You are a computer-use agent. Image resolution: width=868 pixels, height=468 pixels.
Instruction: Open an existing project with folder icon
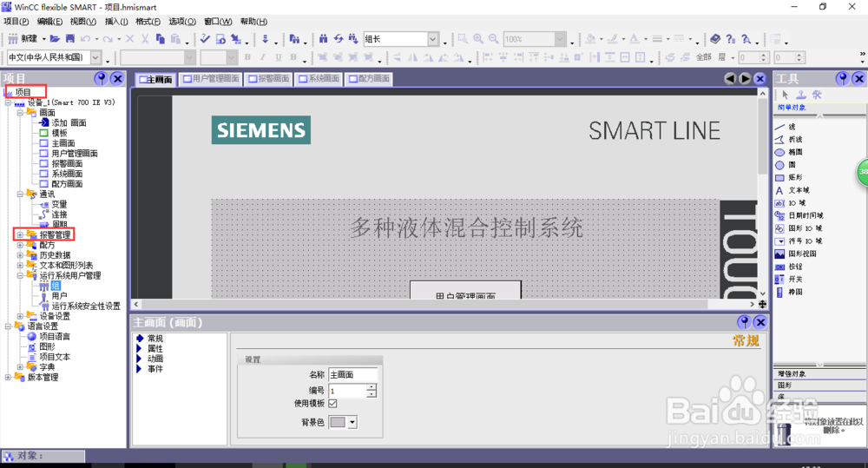(x=55, y=39)
